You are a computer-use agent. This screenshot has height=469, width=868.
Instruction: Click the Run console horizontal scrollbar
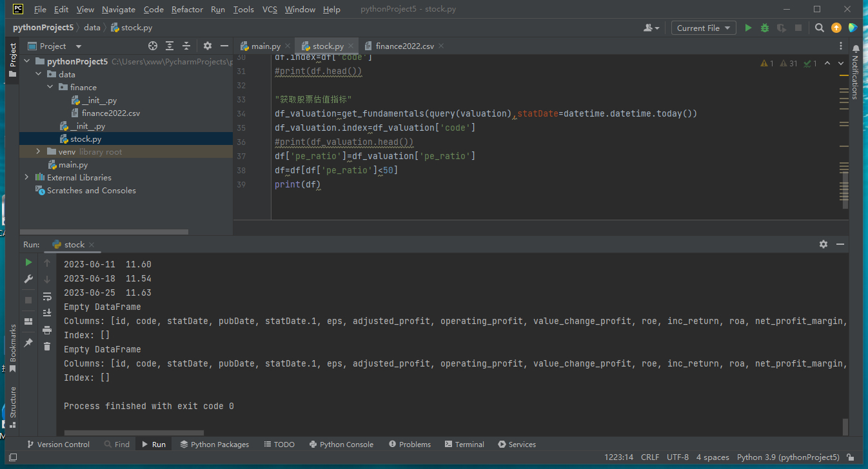coord(134,433)
